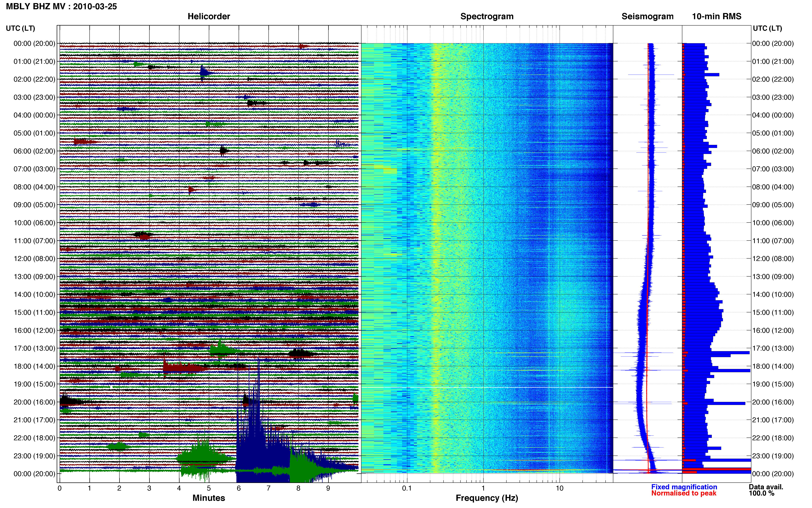
Task: Click the minute '9' tick label
Action: (x=328, y=488)
